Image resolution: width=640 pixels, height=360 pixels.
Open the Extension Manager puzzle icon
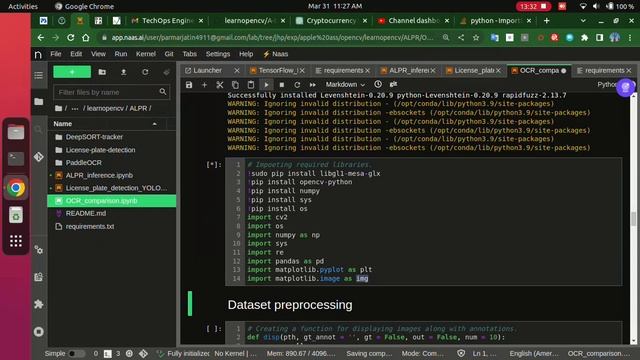[39, 304]
